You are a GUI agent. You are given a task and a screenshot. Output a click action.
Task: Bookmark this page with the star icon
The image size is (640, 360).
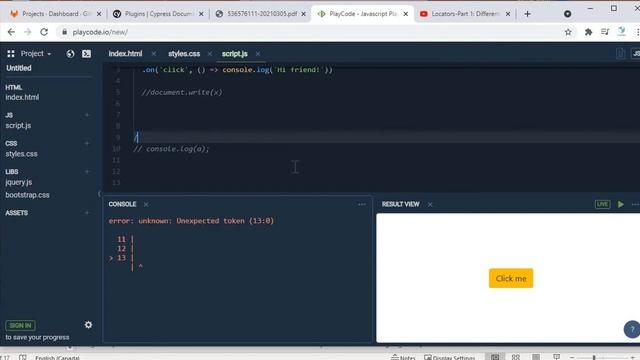click(568, 32)
